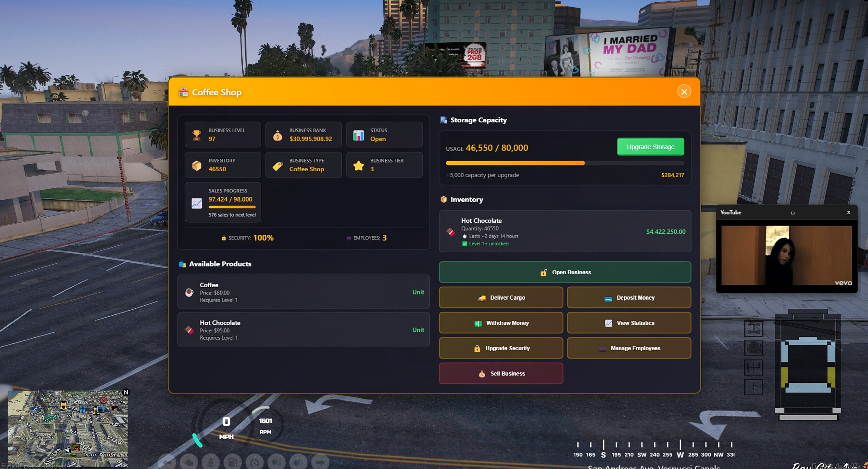Viewport: 868px width, 469px height.
Task: Click the Storage Capacity heading icon
Action: click(444, 120)
